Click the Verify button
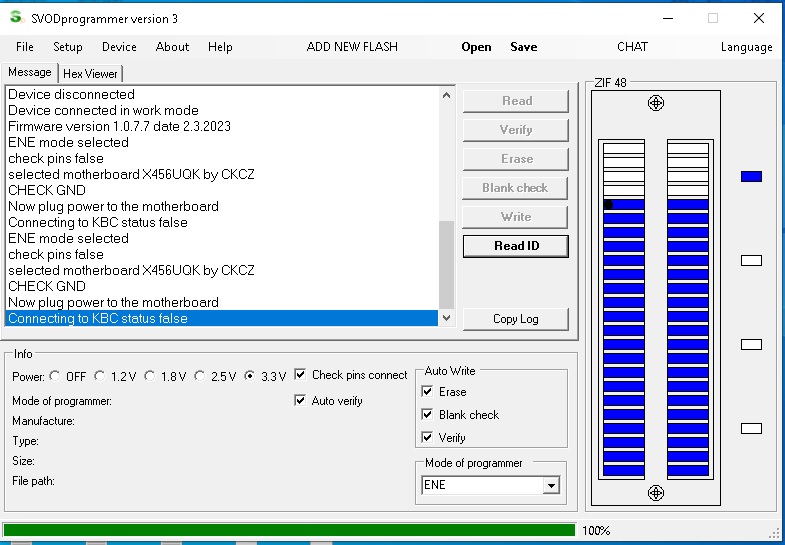This screenshot has height=545, width=785. click(x=516, y=130)
